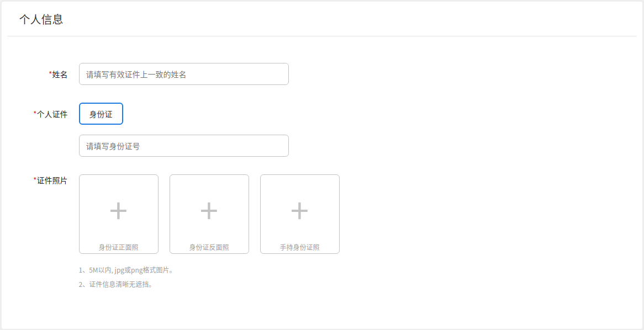Viewport: 644px width, 330px height.
Task: Click the 身份证正面照 caption text
Action: tap(118, 247)
